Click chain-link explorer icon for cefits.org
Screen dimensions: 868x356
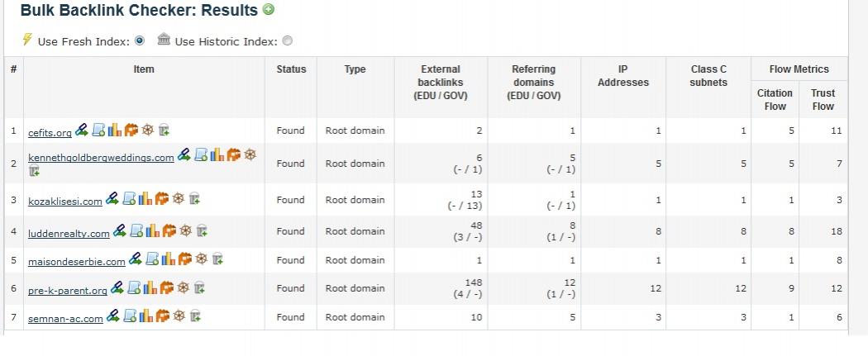(x=82, y=130)
